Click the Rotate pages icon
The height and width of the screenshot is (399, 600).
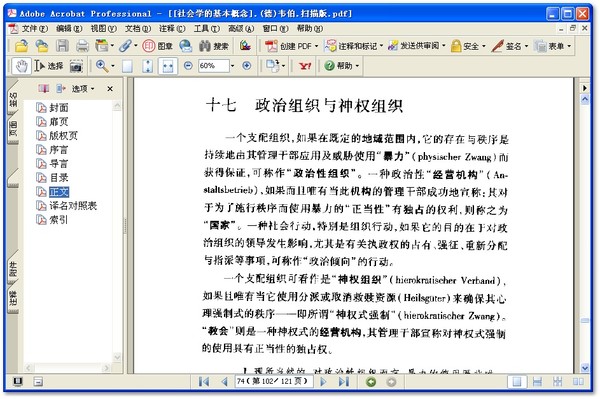point(272,66)
